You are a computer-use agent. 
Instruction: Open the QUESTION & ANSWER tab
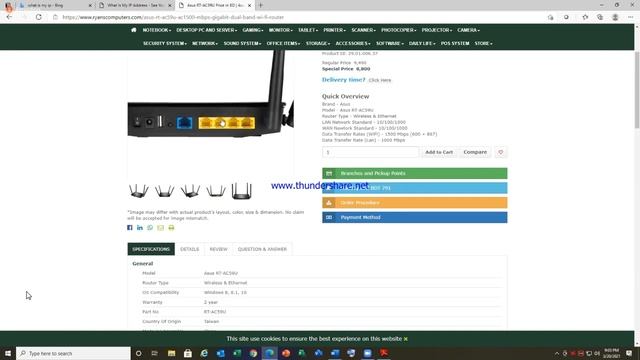pyautogui.click(x=262, y=249)
